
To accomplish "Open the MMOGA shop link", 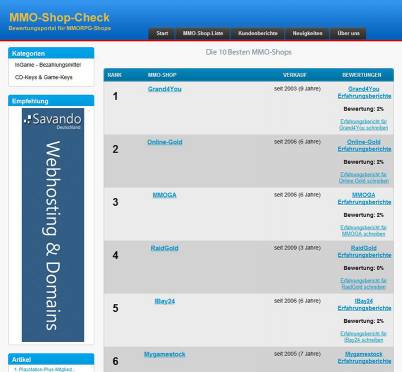I will (164, 195).
